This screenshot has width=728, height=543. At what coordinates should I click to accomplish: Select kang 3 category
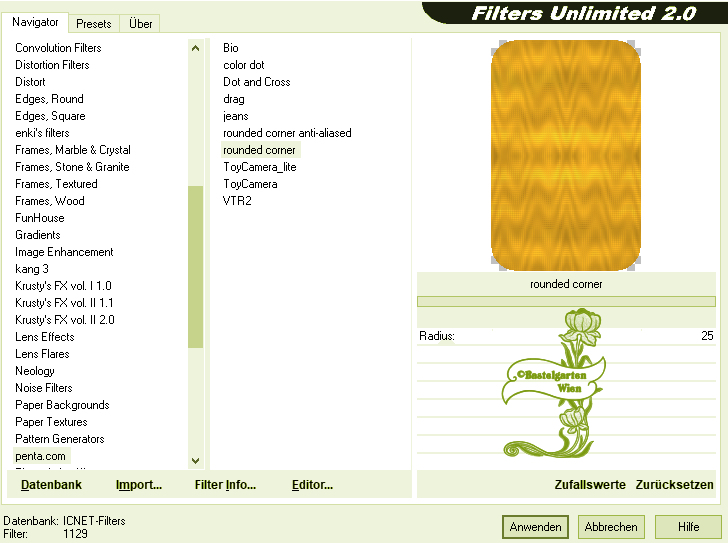click(32, 269)
